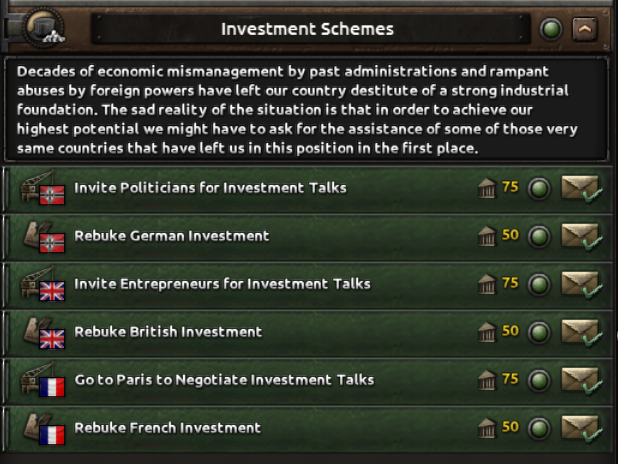Click political power cost of Paris talks
The image size is (618, 464).
499,380
